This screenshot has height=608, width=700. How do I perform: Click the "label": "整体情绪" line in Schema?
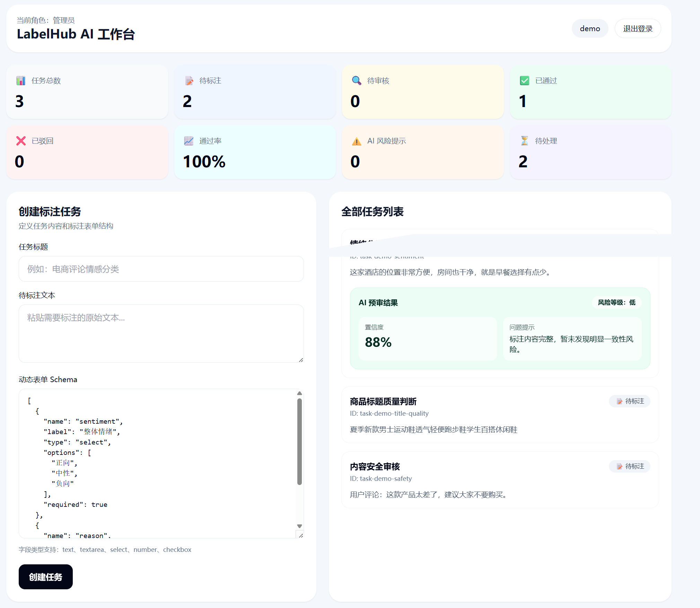tap(82, 432)
